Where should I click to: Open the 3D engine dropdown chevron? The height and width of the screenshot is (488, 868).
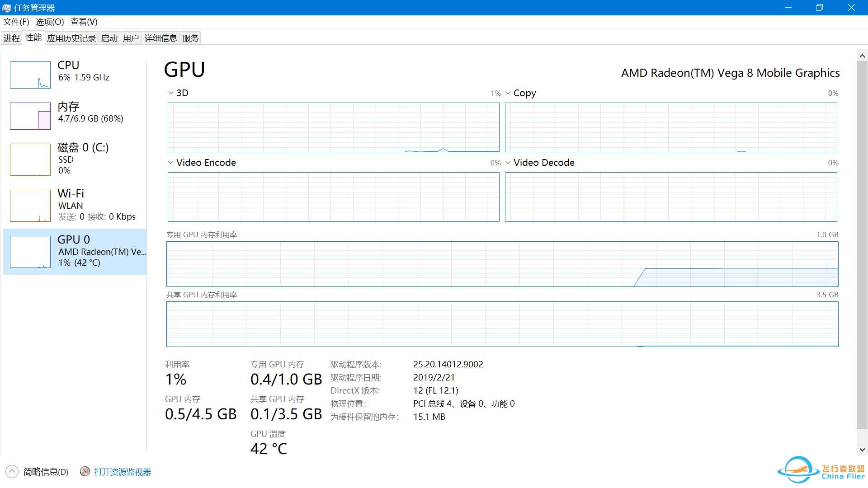pos(170,93)
